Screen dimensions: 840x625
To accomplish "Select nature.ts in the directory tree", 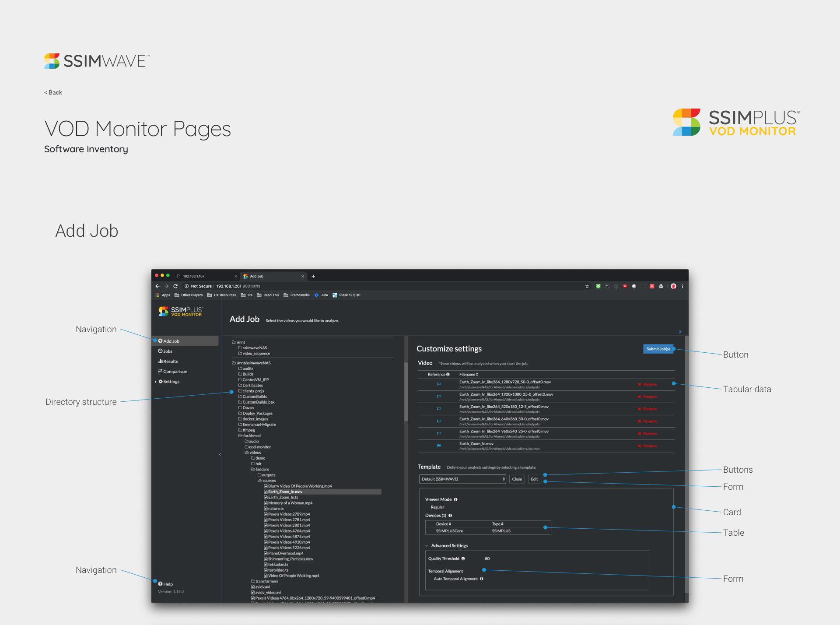I will [x=276, y=509].
